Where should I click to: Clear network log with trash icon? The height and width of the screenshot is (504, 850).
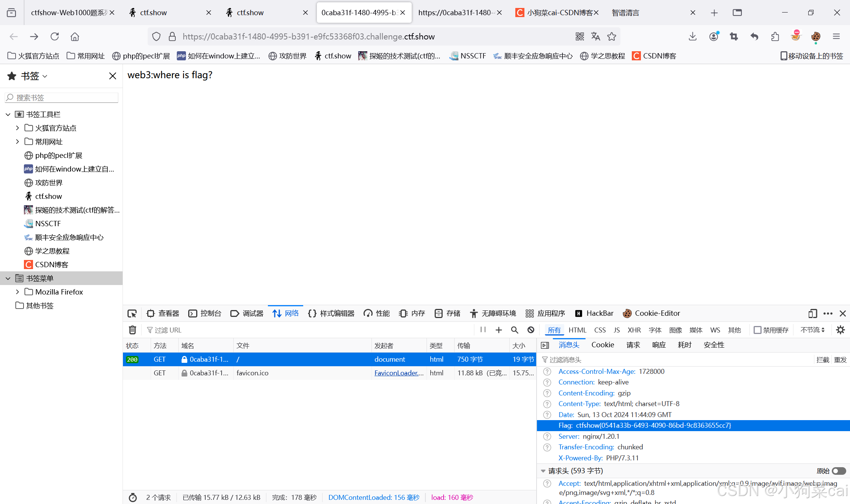(x=132, y=330)
